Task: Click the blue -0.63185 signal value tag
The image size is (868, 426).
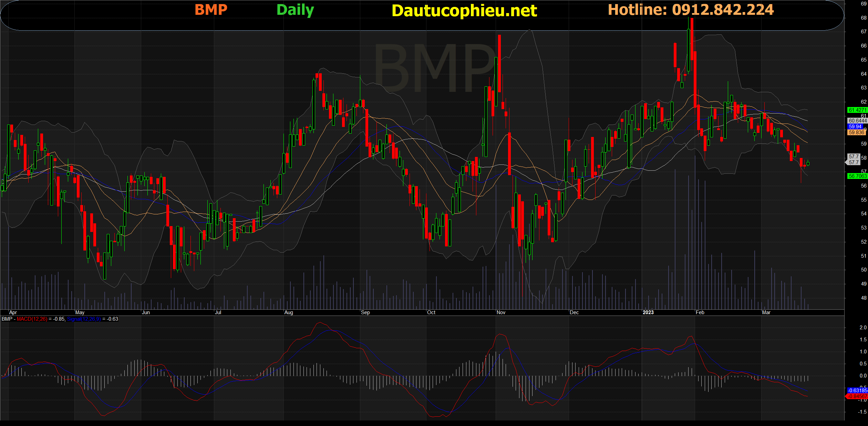Action: (857, 390)
